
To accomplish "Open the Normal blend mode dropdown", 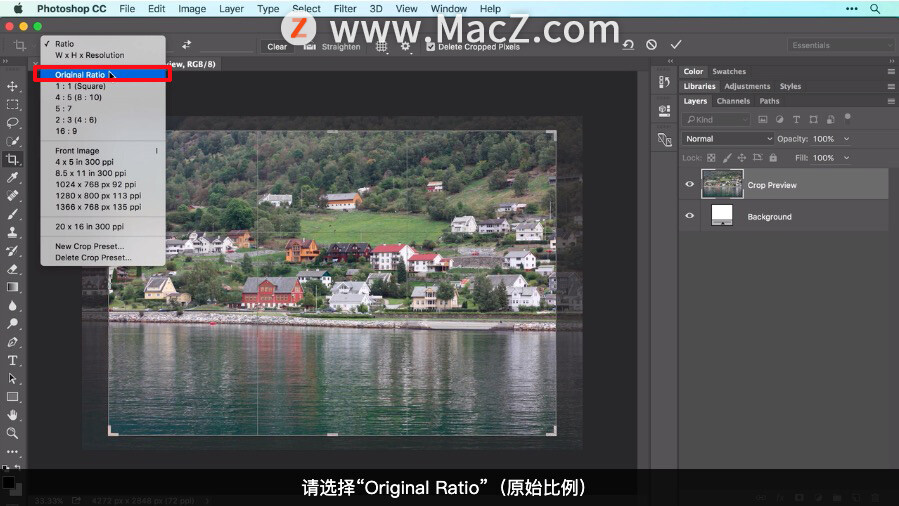I will 728,139.
